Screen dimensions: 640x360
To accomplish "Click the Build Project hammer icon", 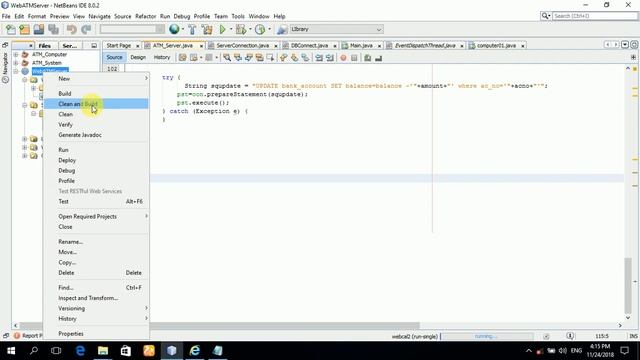I will point(192,29).
